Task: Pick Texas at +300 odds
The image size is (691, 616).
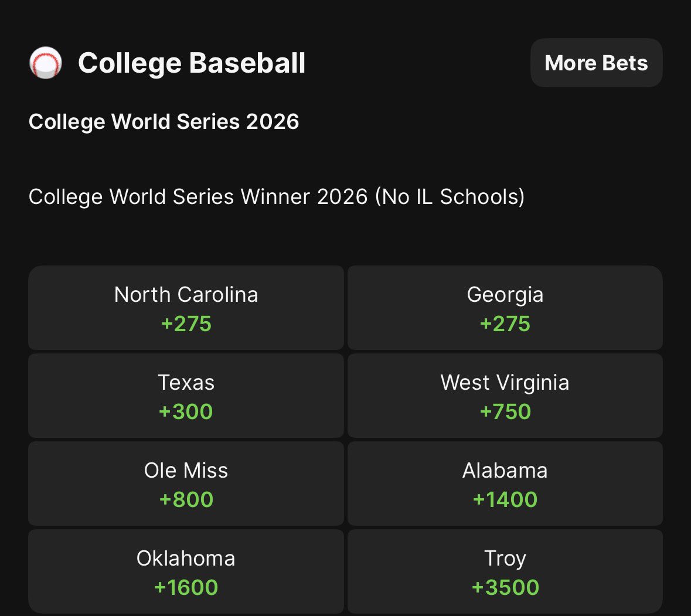Action: pos(186,396)
